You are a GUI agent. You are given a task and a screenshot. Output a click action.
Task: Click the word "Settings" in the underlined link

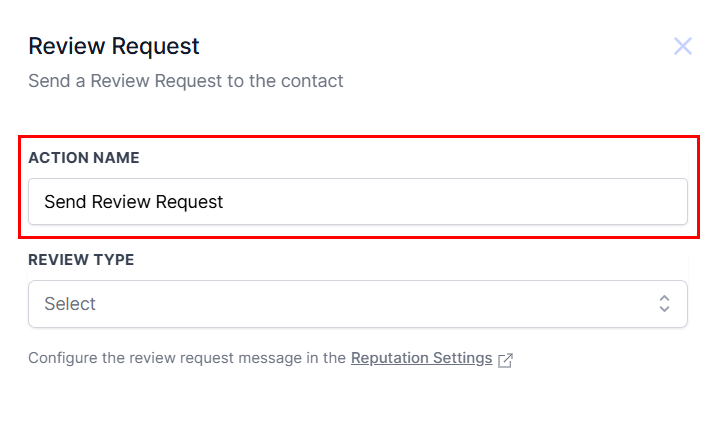tap(463, 358)
